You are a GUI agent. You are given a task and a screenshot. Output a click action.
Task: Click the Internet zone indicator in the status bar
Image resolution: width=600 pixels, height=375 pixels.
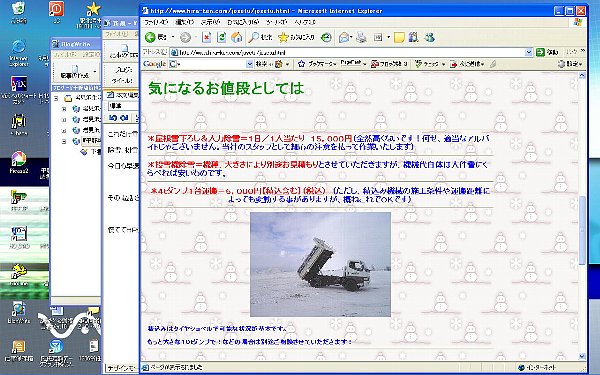click(x=536, y=367)
